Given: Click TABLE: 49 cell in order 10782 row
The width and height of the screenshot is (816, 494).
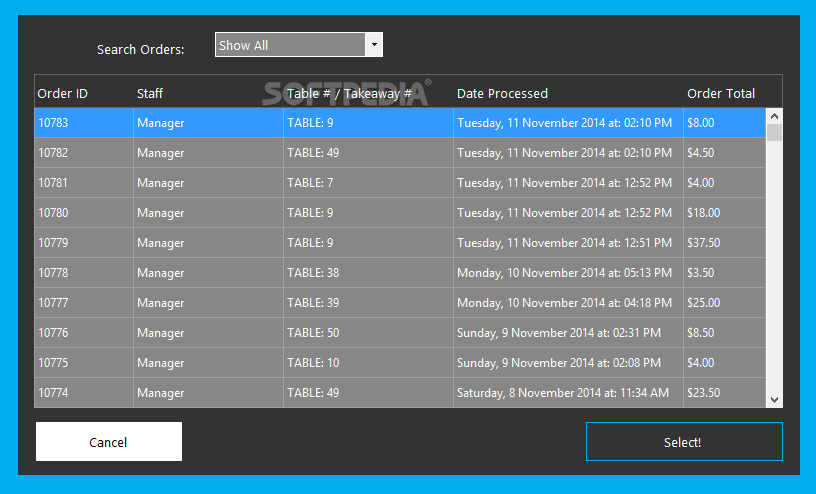Looking at the screenshot, I should (368, 153).
